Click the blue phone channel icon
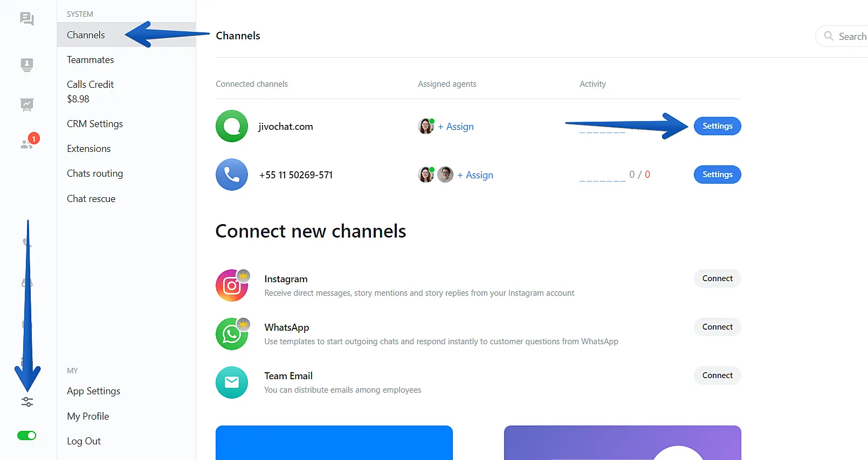The height and width of the screenshot is (460, 868). pyautogui.click(x=232, y=175)
